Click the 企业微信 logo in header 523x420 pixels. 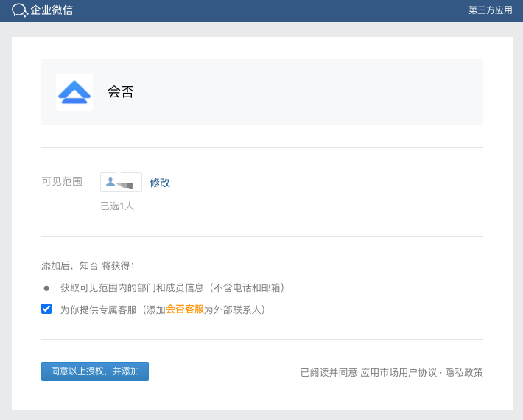43,10
